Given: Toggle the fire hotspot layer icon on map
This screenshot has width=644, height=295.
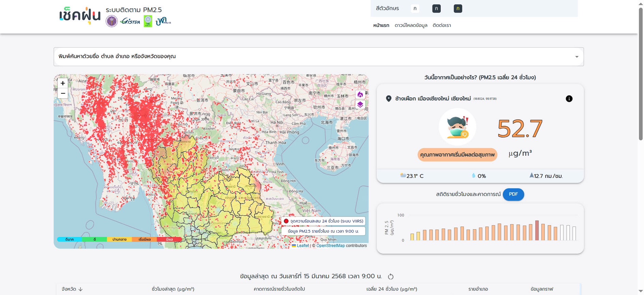Looking at the screenshot, I should coord(360,95).
